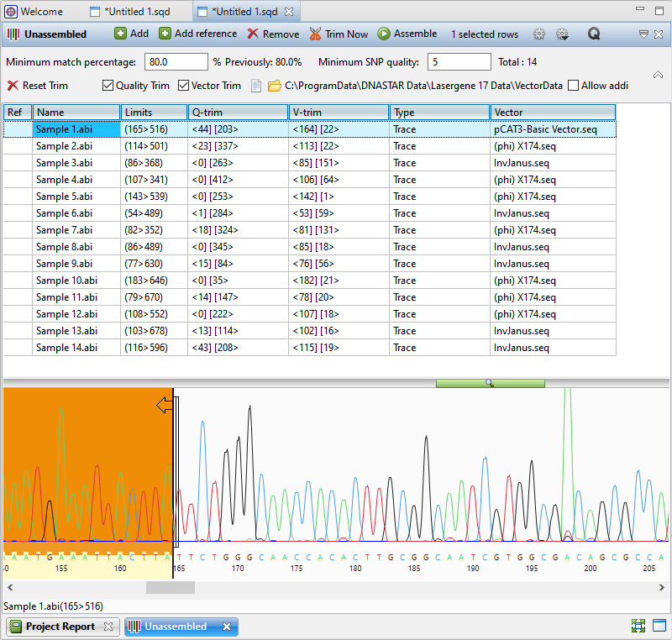Screen dimensions: 672x640
Task: Click the Type column header
Action: coord(439,113)
